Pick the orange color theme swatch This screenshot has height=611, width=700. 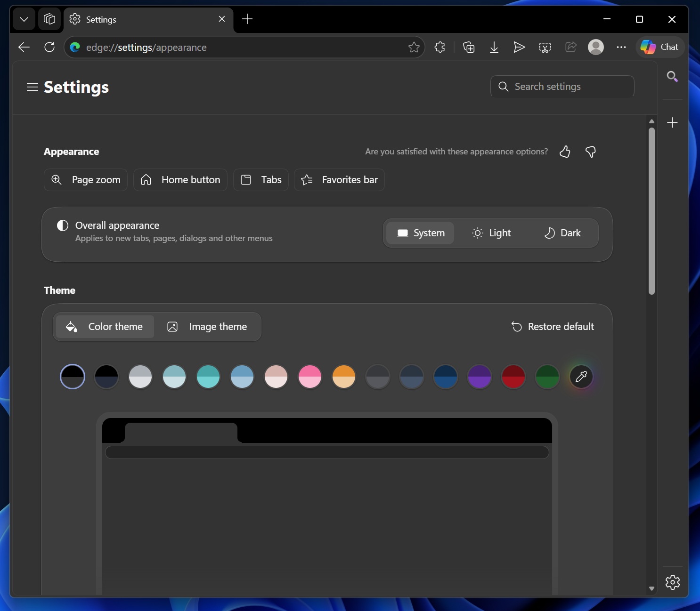pyautogui.click(x=344, y=377)
